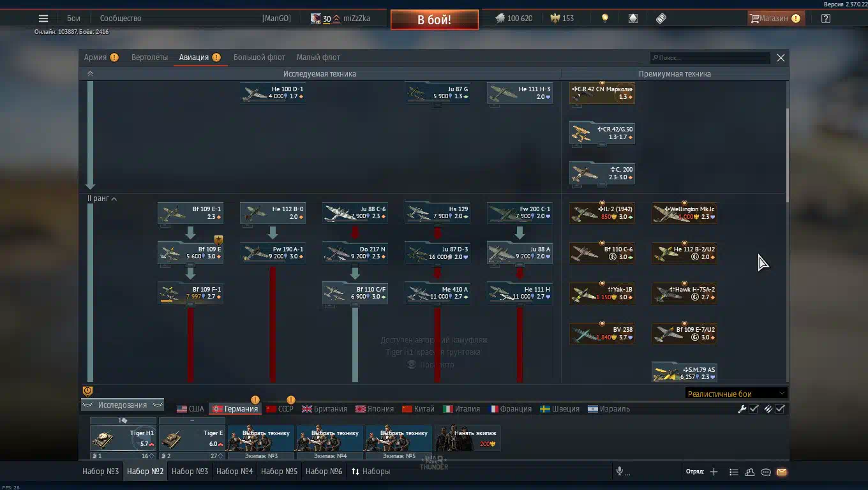Open the squad list icon

pos(734,472)
